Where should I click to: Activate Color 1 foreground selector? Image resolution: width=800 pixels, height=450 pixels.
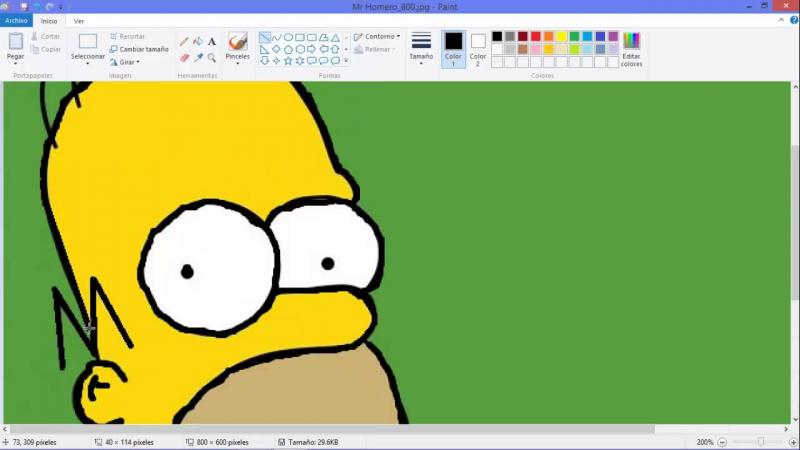coord(453,49)
